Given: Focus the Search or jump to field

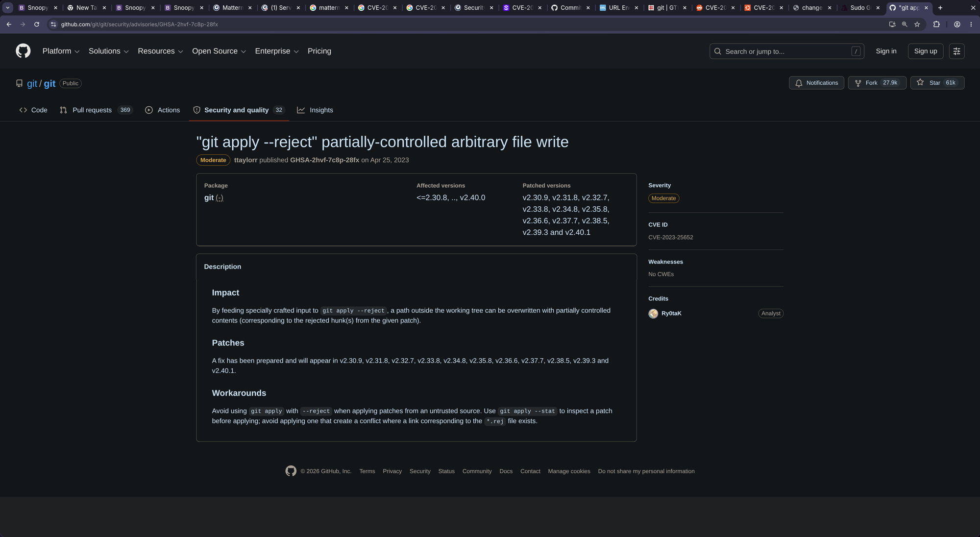Looking at the screenshot, I should click(x=786, y=51).
